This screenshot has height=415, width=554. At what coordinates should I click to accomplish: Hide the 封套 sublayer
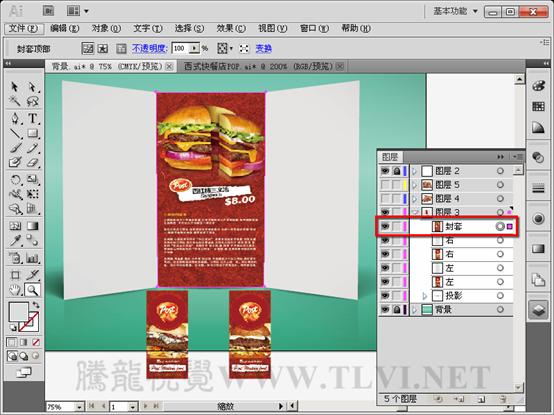coord(385,226)
